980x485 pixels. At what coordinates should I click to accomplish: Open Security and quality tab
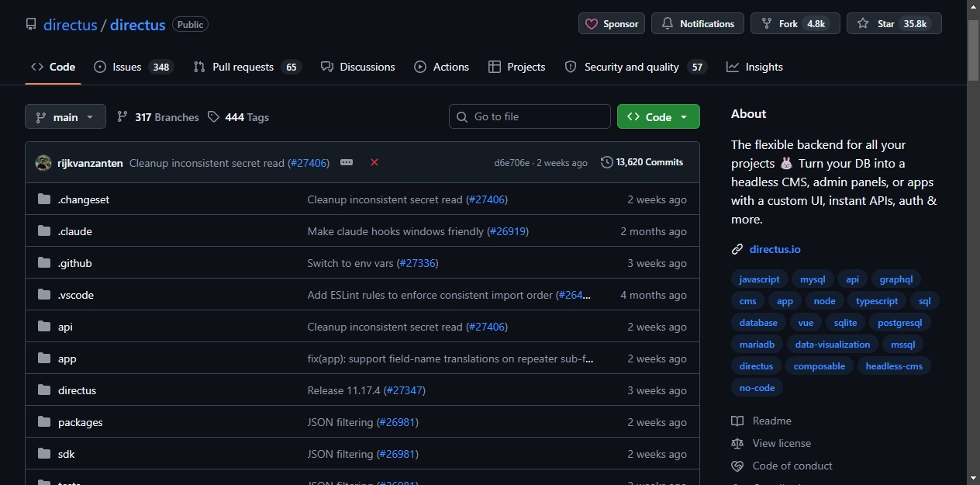click(636, 67)
